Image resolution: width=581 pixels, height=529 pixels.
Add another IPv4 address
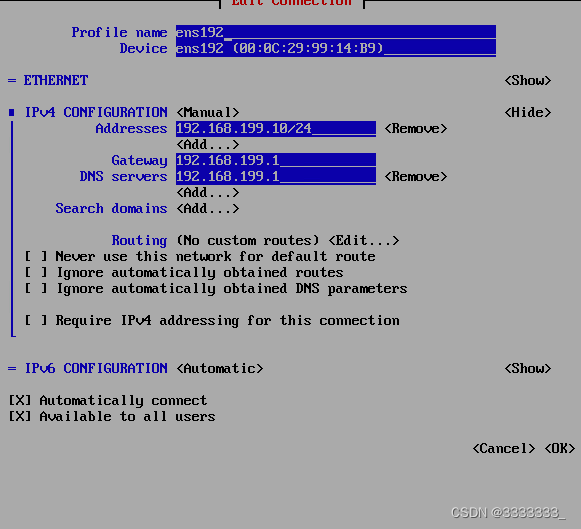pyautogui.click(x=208, y=144)
